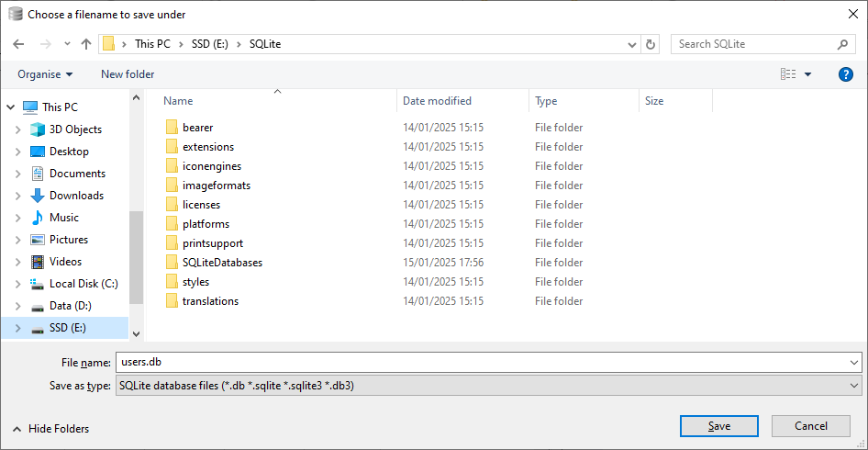This screenshot has height=450, width=868.
Task: Refresh the SQLite folder view
Action: pyautogui.click(x=651, y=44)
